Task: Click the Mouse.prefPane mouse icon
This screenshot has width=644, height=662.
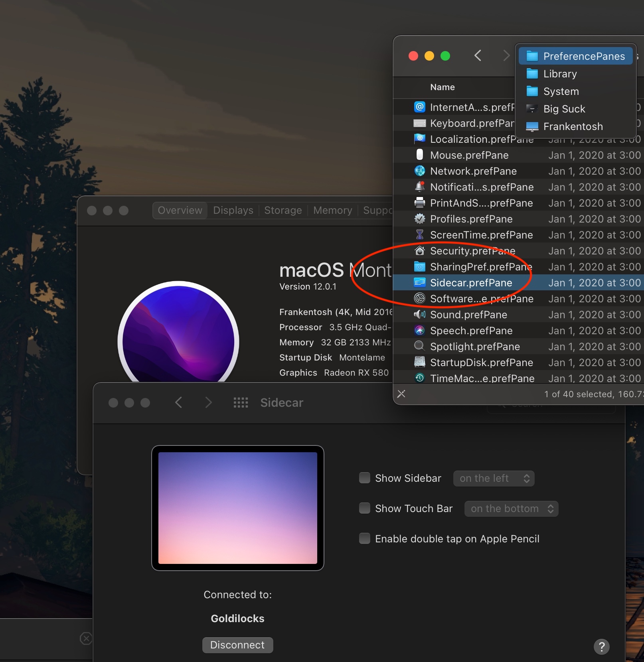Action: pyautogui.click(x=419, y=155)
